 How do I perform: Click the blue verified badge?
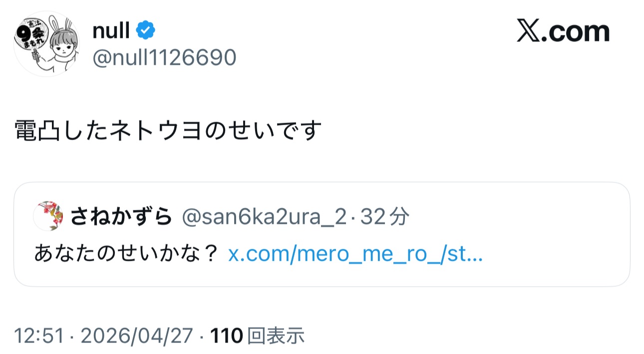pos(146,31)
